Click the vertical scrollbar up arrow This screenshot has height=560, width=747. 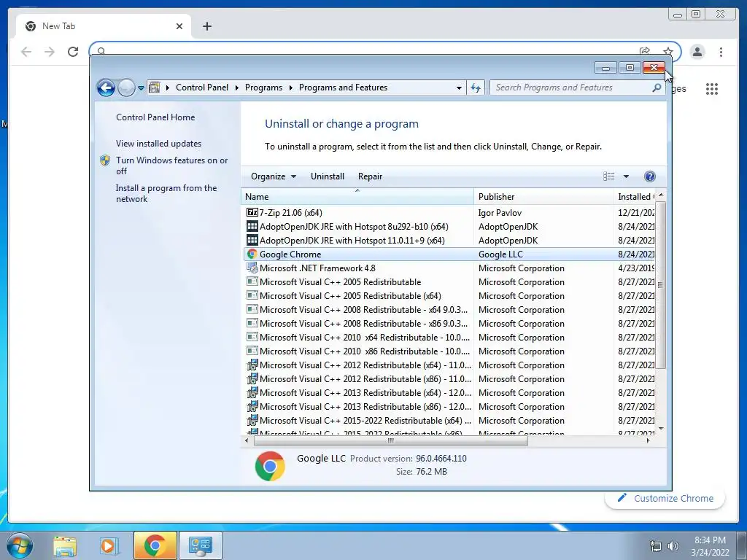click(x=661, y=195)
